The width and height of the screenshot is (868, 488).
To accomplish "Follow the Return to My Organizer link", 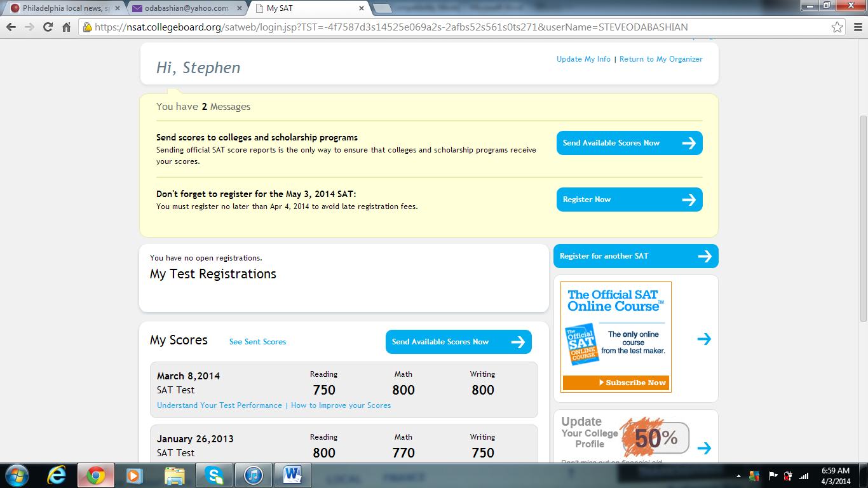I will click(x=661, y=59).
